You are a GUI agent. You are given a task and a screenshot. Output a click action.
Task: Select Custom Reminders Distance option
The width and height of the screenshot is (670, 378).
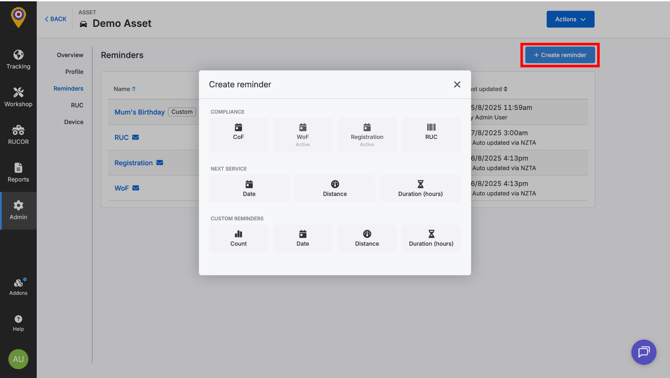(x=367, y=238)
